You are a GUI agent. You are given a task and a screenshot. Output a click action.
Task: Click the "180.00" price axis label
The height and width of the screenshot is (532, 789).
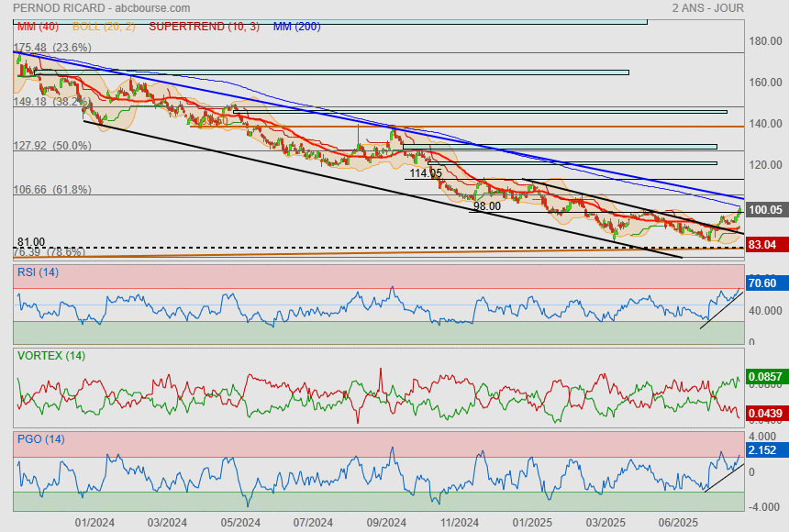coord(765,41)
